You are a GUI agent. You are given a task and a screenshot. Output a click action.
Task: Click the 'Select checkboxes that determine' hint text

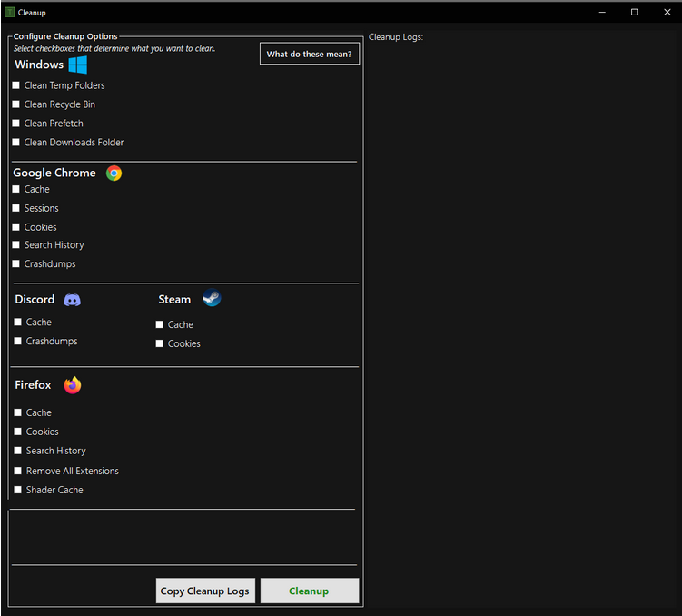tap(114, 49)
